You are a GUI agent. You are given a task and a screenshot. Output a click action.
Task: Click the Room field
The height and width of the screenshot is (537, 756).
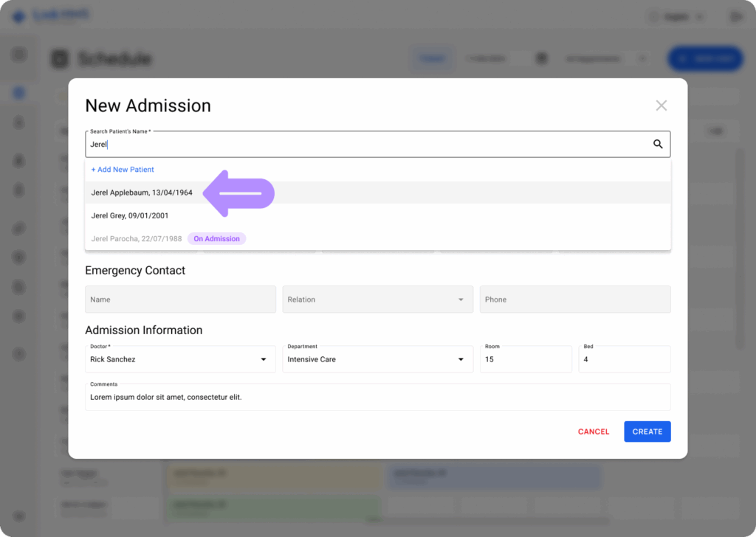(x=526, y=359)
